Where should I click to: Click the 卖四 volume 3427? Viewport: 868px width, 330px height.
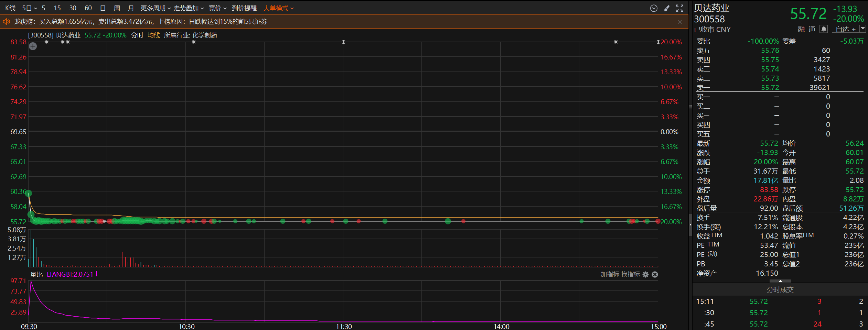coord(822,60)
